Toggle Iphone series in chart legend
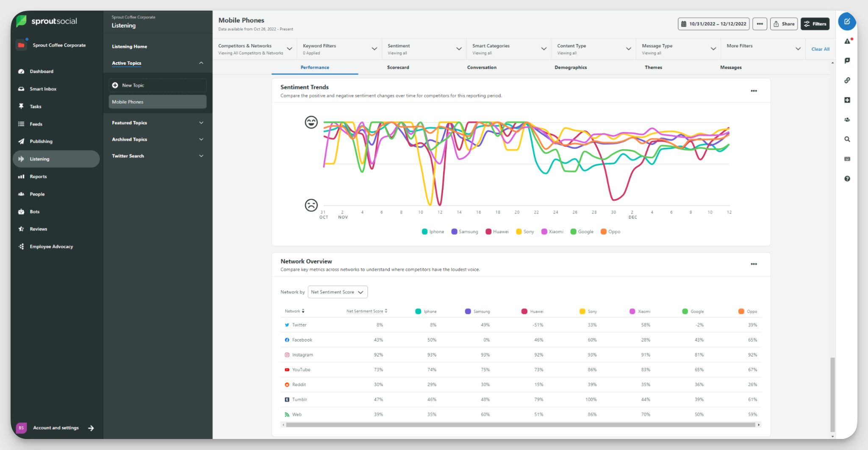This screenshot has width=868, height=450. (433, 232)
